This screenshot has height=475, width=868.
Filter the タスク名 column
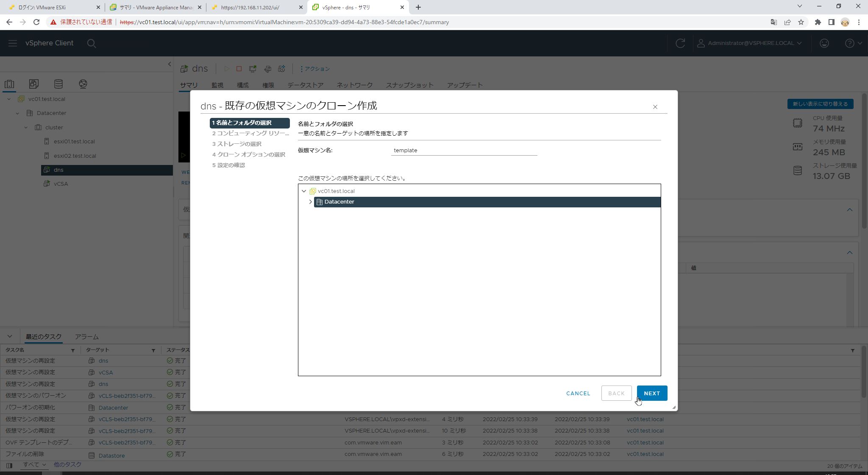pos(72,350)
